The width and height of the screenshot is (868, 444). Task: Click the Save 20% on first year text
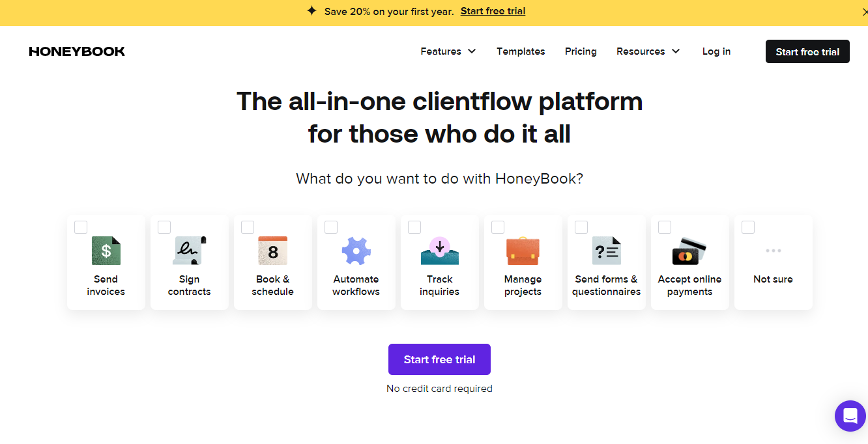(389, 11)
